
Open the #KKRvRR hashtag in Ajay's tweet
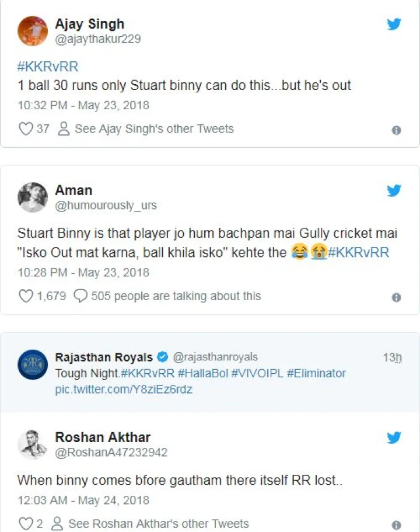pos(48,66)
